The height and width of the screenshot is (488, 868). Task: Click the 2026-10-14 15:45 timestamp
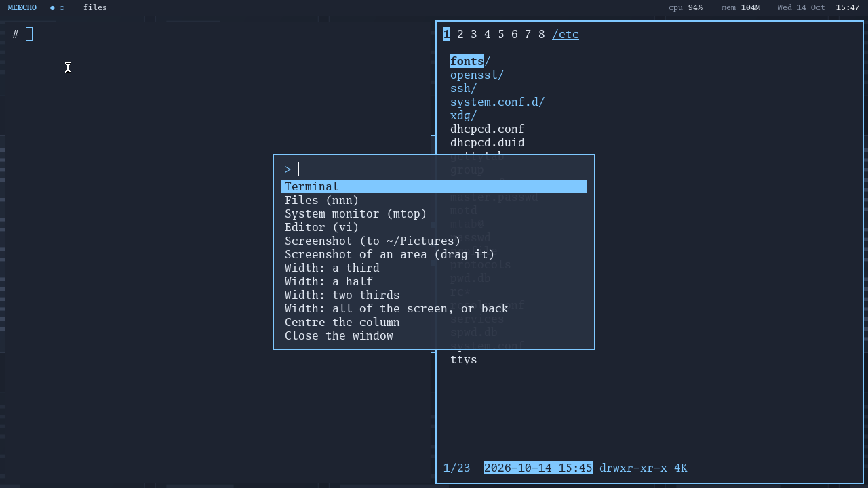[538, 468]
